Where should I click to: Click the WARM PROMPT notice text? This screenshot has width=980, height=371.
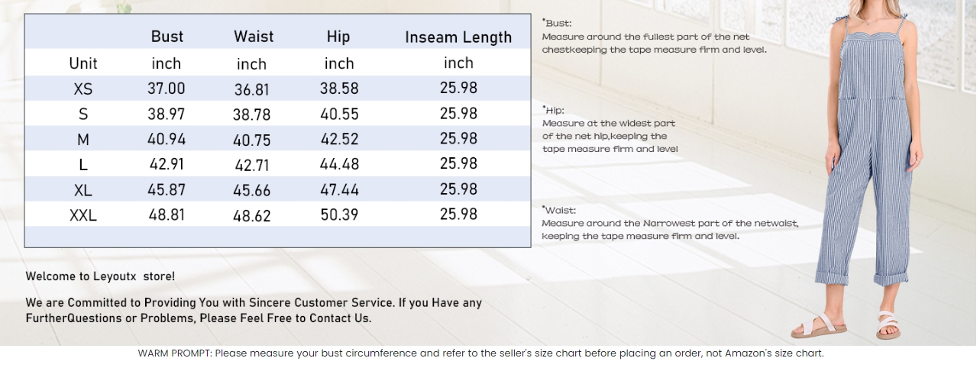tap(481, 353)
